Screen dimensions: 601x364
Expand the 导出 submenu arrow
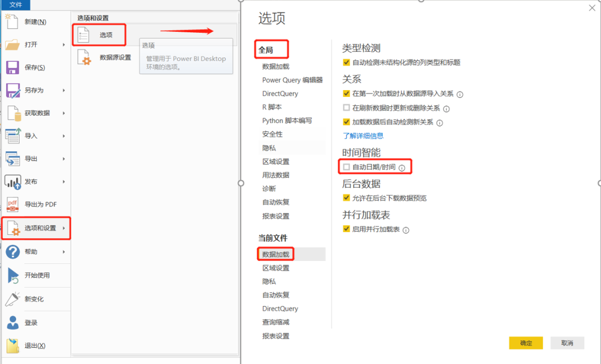point(63,159)
